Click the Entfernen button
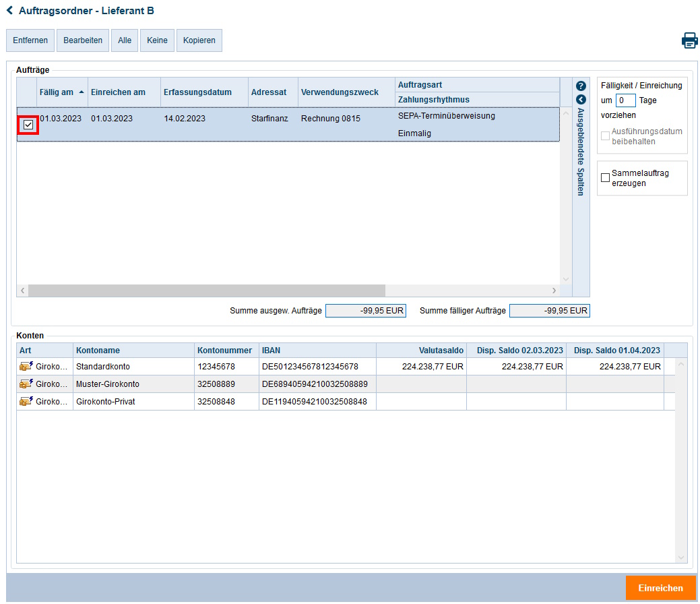Viewport: 700px width, 604px height. coord(30,40)
